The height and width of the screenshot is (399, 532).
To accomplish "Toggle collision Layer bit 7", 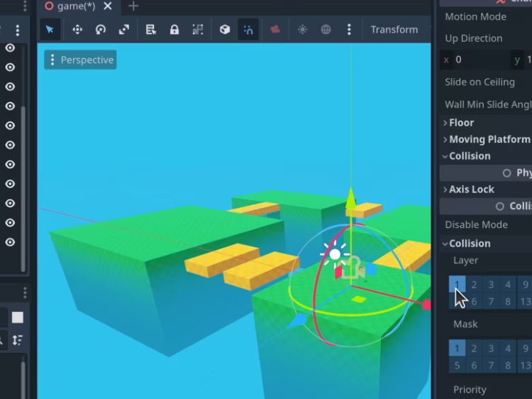I will point(491,301).
